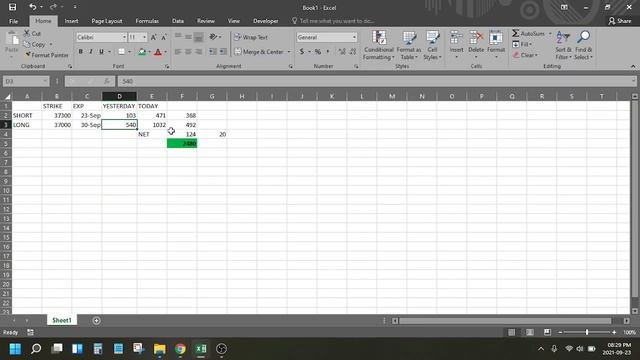Open Chrome from the taskbar
This screenshot has width=640, height=360.
[x=180, y=349]
